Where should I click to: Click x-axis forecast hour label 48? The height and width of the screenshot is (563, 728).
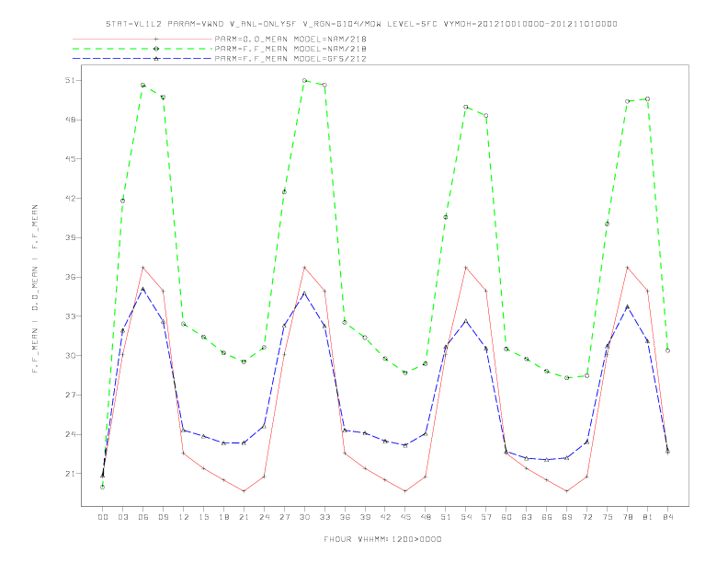426,517
